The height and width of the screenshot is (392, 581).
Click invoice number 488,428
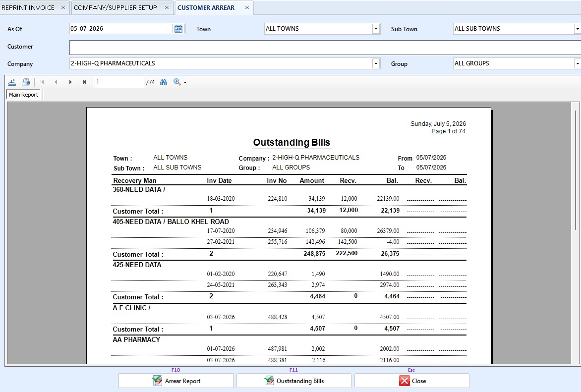(278, 317)
